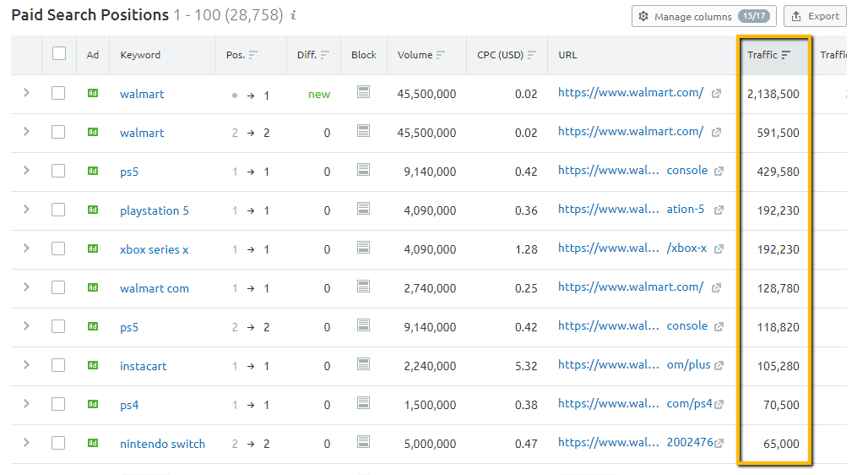Viewport: 868px width, 475px height.
Task: Open the nintendo switch keyword link
Action: (162, 444)
